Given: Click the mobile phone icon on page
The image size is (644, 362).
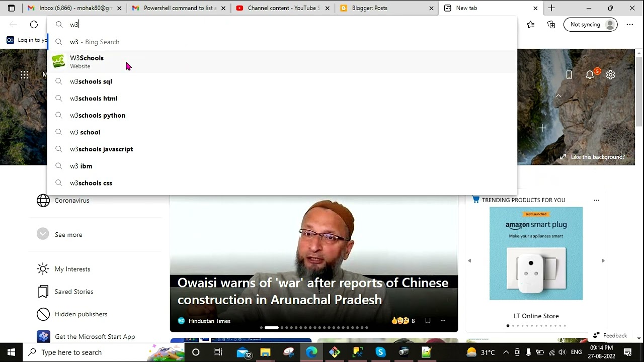Looking at the screenshot, I should (x=569, y=75).
